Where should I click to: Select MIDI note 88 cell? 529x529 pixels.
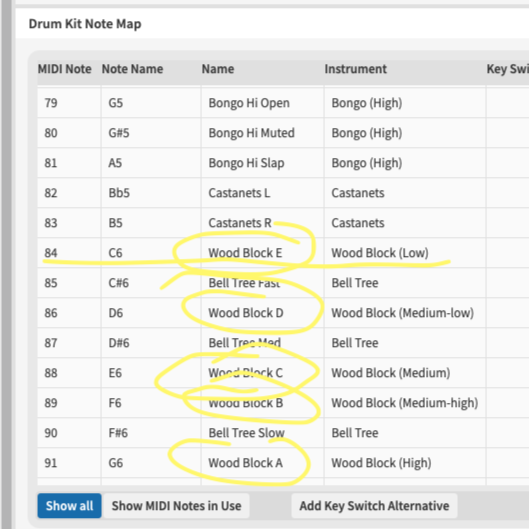click(x=69, y=373)
